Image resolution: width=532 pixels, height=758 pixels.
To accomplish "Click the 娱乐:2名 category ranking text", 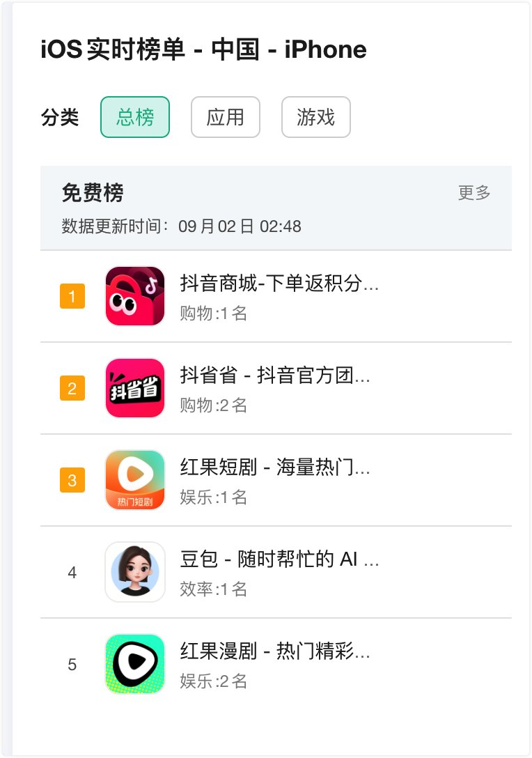I will (214, 681).
